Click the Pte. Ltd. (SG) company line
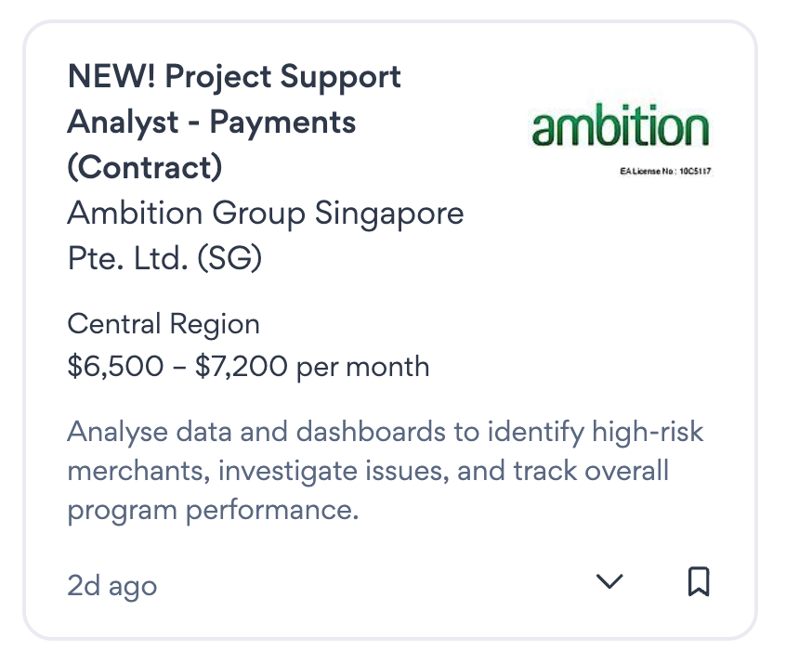Viewport: 812px width, 650px height. 164,257
